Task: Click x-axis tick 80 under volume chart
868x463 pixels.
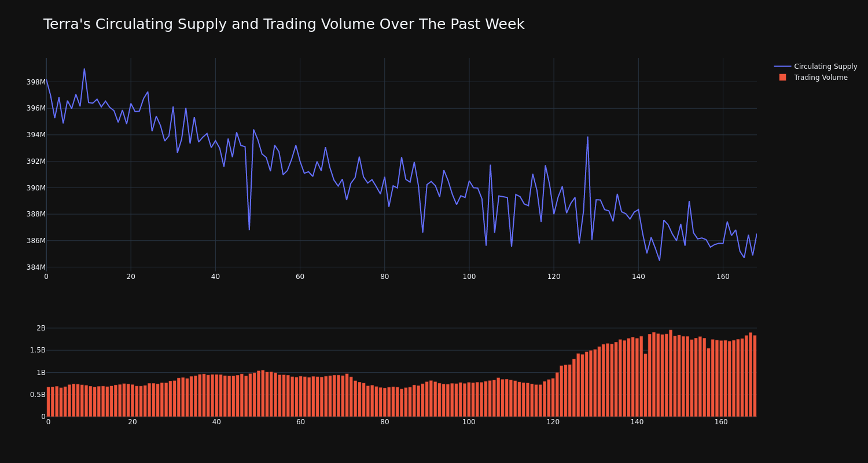Action: click(385, 422)
